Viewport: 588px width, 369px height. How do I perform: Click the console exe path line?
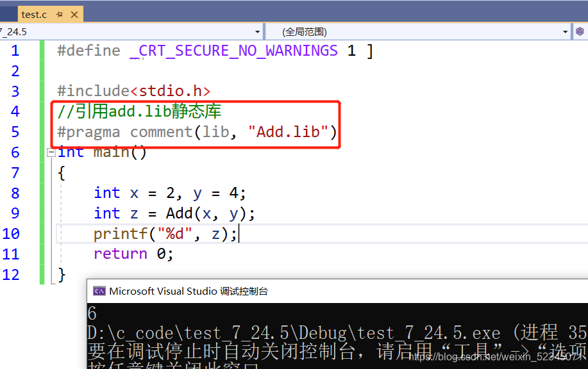(337, 332)
